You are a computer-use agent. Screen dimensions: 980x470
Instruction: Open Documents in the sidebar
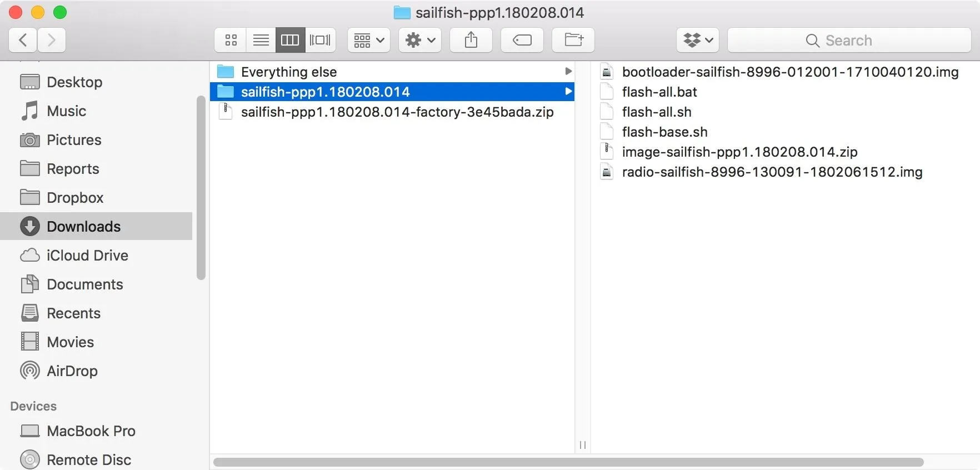(96, 284)
